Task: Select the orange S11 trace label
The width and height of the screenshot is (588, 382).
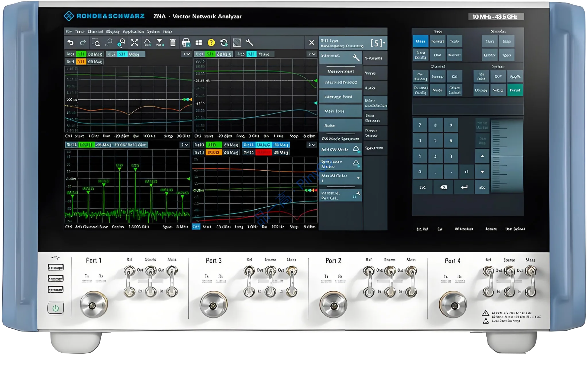Action: coord(81,62)
